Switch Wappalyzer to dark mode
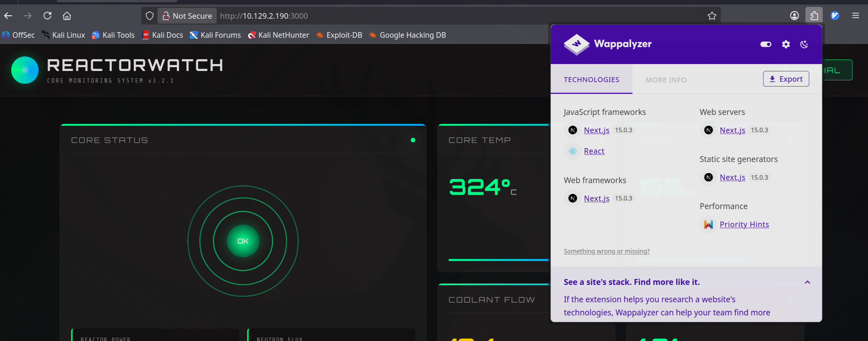 pos(804,44)
